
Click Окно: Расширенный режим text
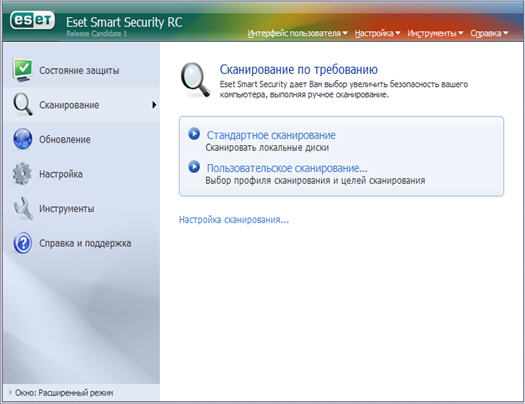[64, 393]
